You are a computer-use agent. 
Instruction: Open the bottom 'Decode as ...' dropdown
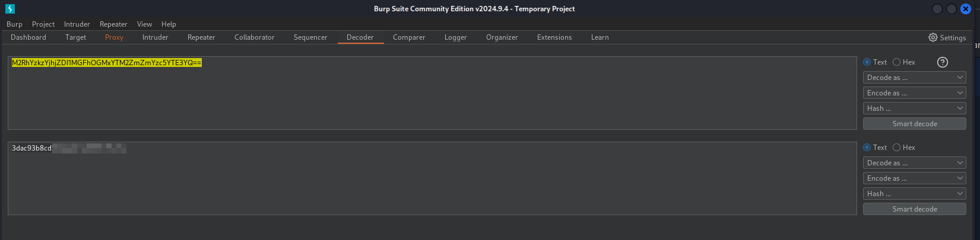tap(914, 163)
